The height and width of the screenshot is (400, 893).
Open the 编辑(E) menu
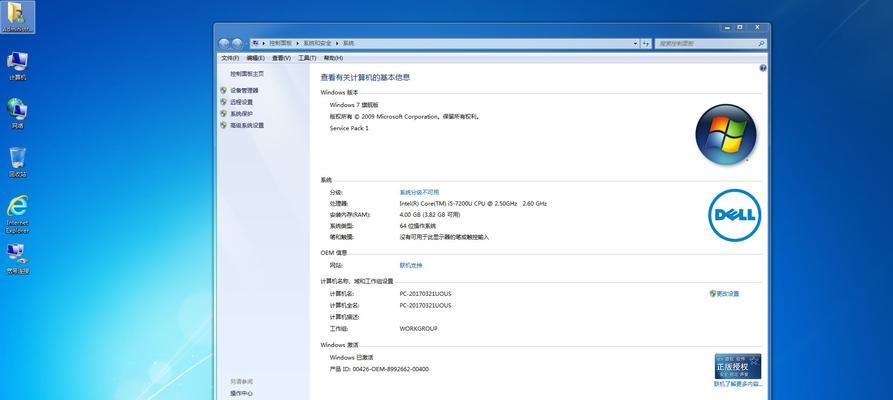pyautogui.click(x=256, y=58)
